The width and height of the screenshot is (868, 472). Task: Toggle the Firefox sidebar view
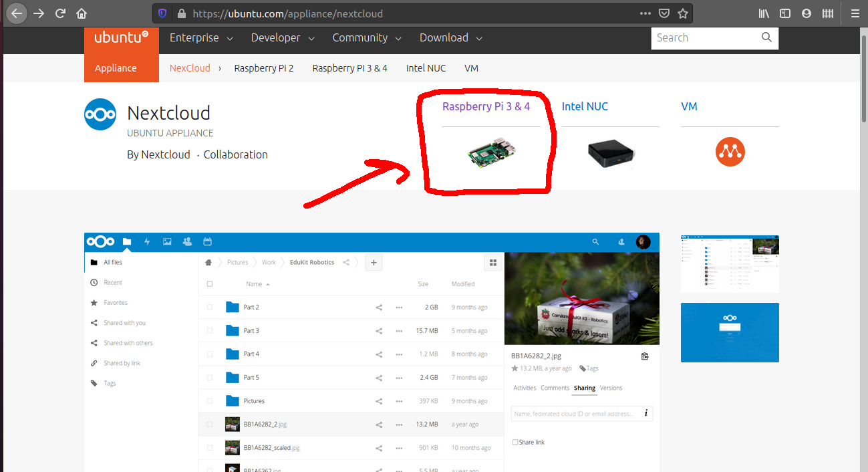coord(786,13)
